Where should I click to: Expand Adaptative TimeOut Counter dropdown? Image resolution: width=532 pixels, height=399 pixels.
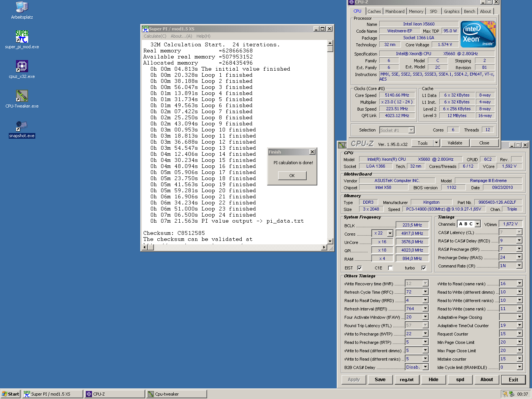519,325
